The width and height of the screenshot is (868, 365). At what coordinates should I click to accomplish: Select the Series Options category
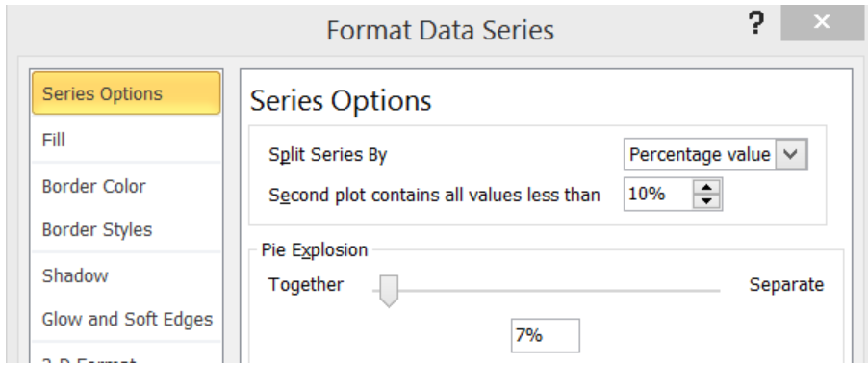click(126, 93)
